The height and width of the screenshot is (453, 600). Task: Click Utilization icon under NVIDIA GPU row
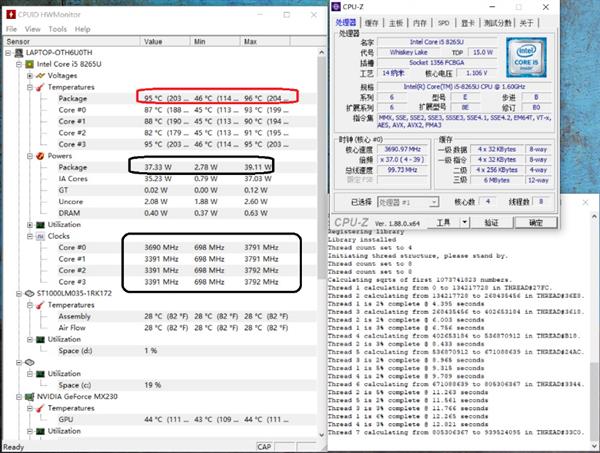(x=40, y=431)
